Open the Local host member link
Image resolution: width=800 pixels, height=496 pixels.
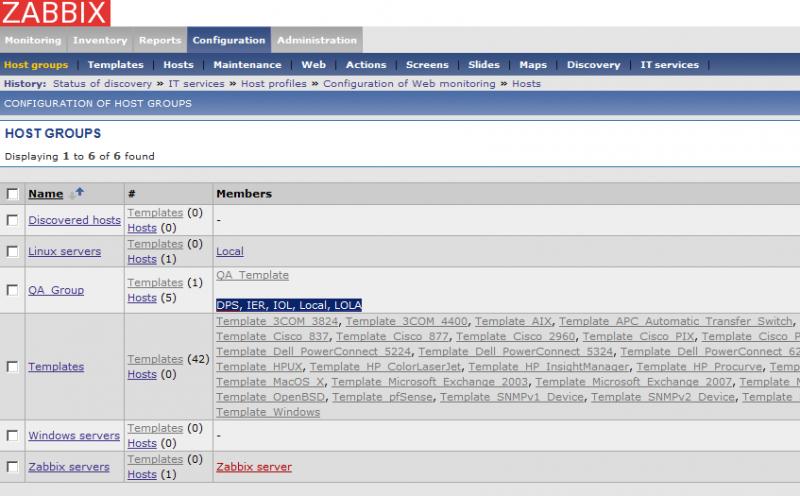tap(230, 251)
